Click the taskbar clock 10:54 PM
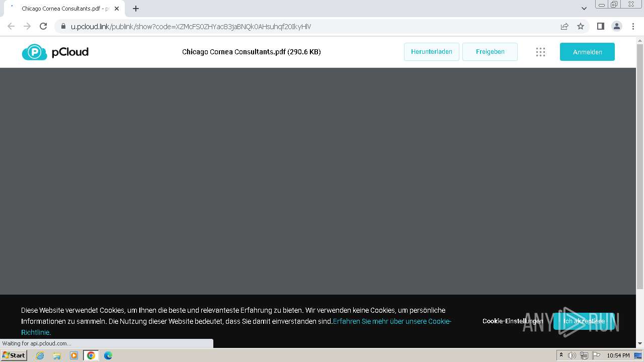The height and width of the screenshot is (362, 644). [x=618, y=355]
